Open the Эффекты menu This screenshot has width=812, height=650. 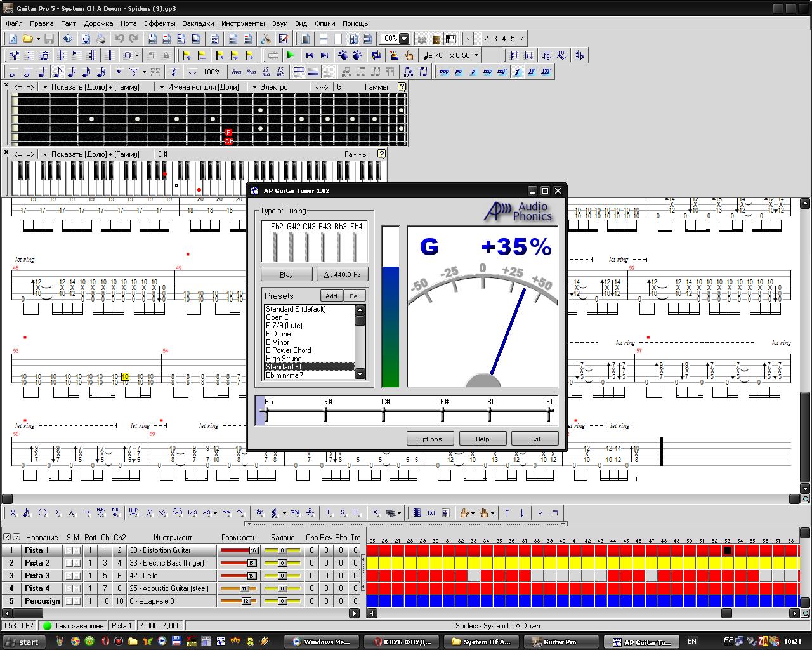[x=160, y=23]
